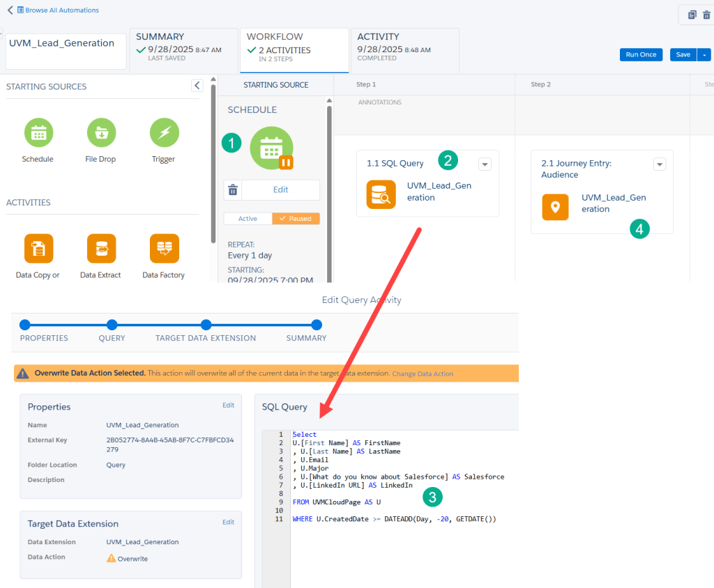Select the Schedule starting source icon
The width and height of the screenshot is (714, 588).
(38, 132)
